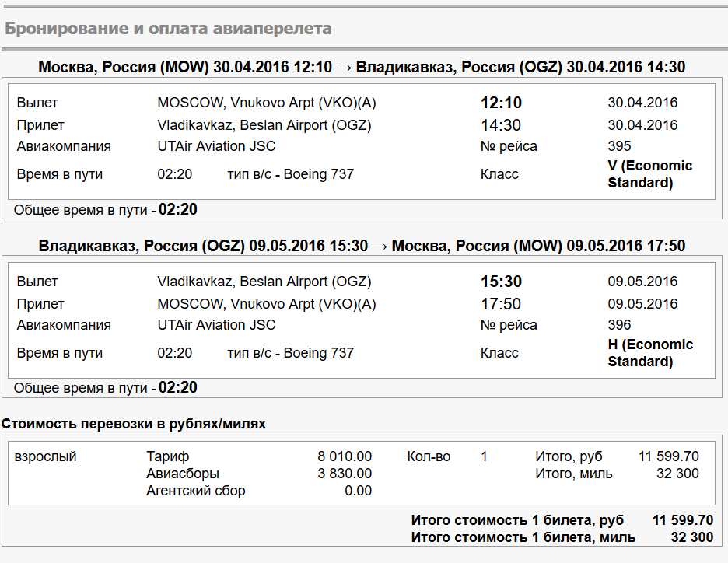This screenshot has width=728, height=563.
Task: Click the 17:50 return arrival time
Action: coord(501,304)
